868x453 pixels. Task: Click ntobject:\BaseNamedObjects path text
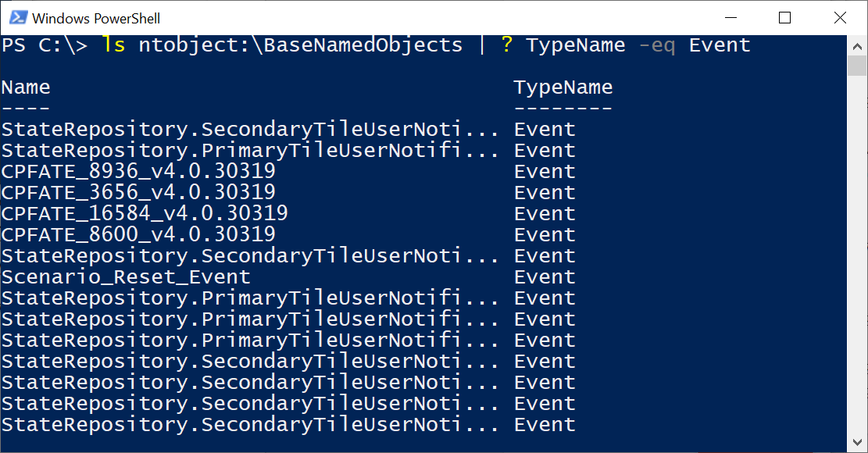300,45
